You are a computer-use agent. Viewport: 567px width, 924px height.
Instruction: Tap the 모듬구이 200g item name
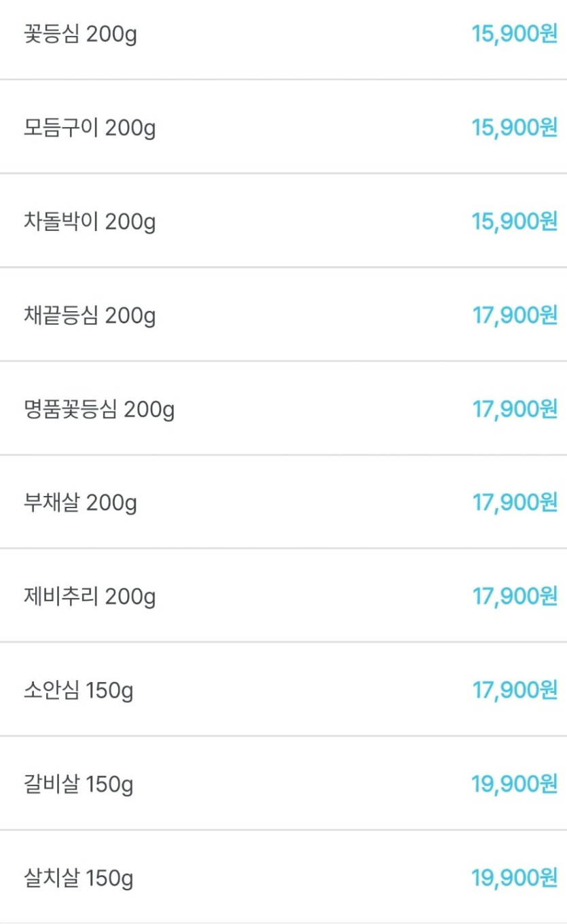click(90, 127)
